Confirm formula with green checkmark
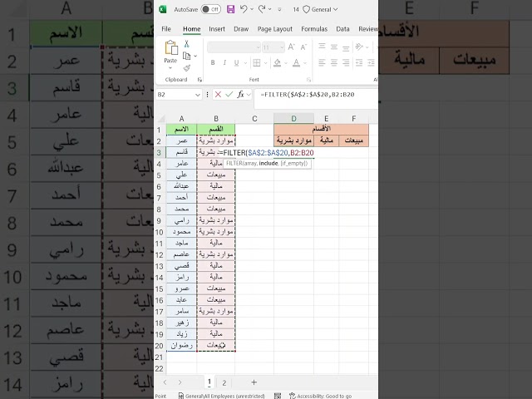 (x=229, y=95)
